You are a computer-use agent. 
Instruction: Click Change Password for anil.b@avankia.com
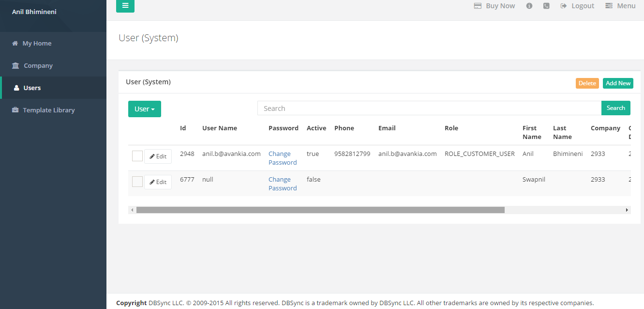point(283,158)
